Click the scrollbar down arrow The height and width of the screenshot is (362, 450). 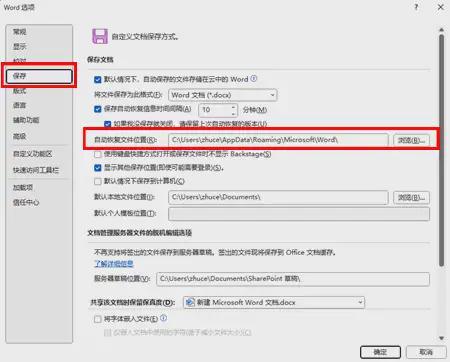tap(441, 338)
